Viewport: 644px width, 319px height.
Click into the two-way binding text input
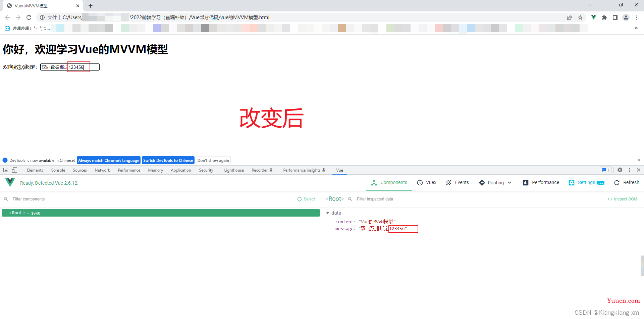[70, 67]
